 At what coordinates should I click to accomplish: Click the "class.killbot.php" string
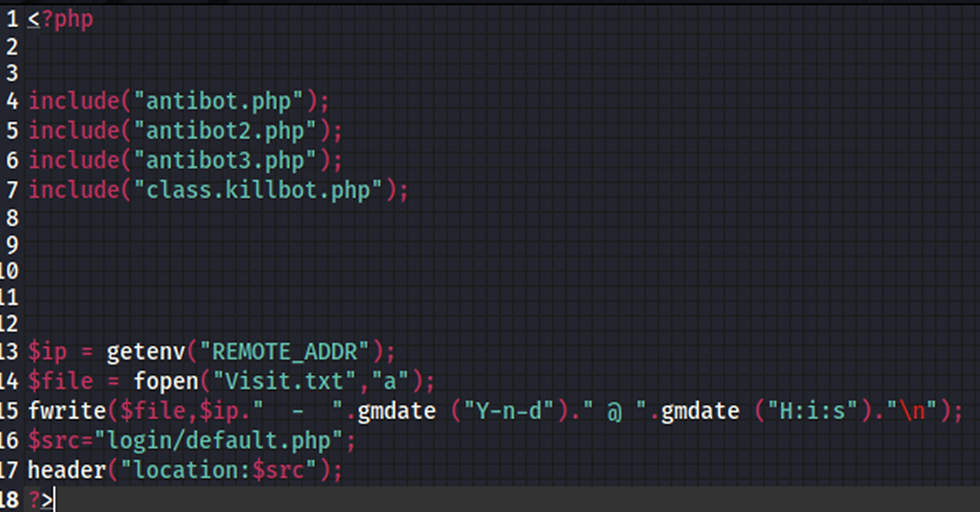click(x=259, y=190)
